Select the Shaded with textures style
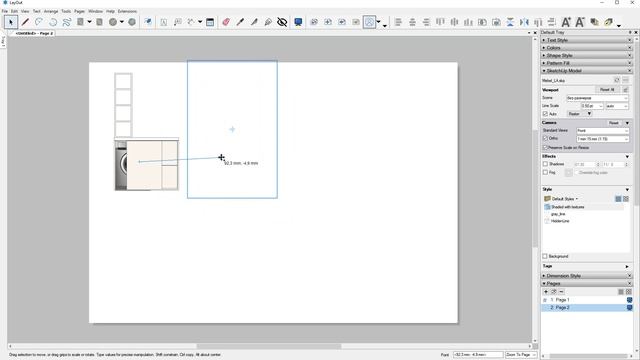The image size is (640, 360). pos(567,207)
